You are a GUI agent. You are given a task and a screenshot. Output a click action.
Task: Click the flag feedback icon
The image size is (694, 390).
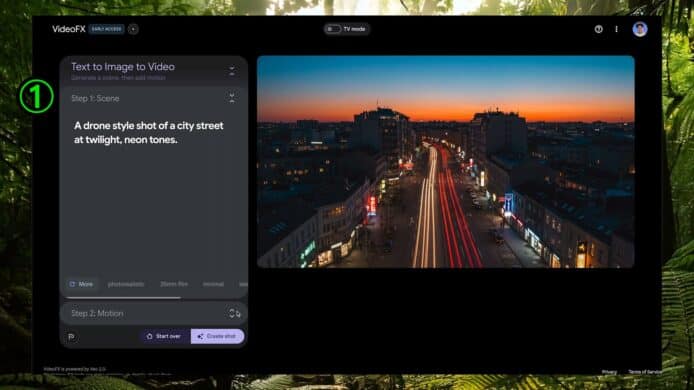pyautogui.click(x=71, y=337)
